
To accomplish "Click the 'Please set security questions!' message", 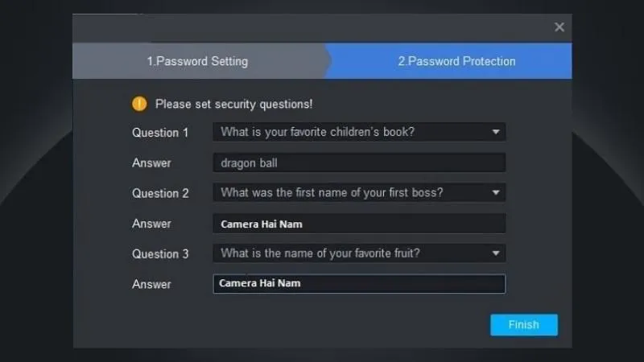I will point(233,104).
